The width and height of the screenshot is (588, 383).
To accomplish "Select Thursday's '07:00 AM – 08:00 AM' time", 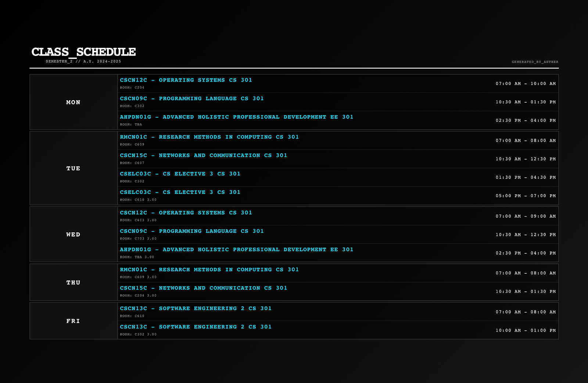I will (x=526, y=273).
